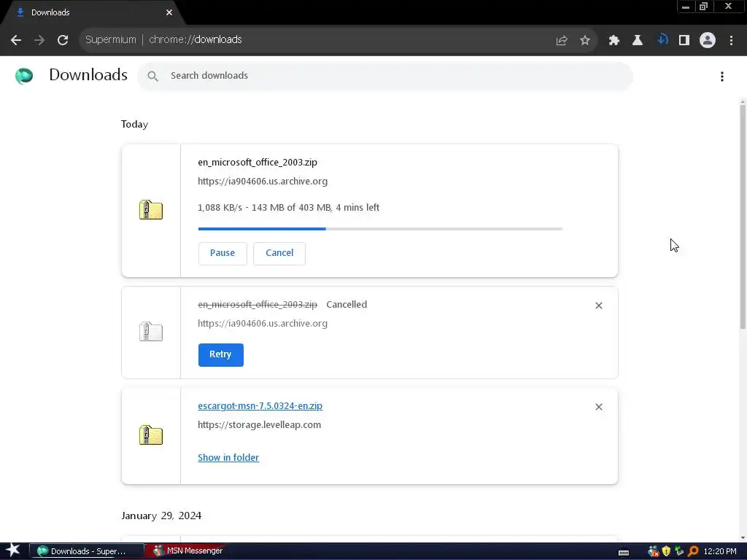747x560 pixels.
Task: Click the January 29, 2024 heading
Action: (161, 516)
